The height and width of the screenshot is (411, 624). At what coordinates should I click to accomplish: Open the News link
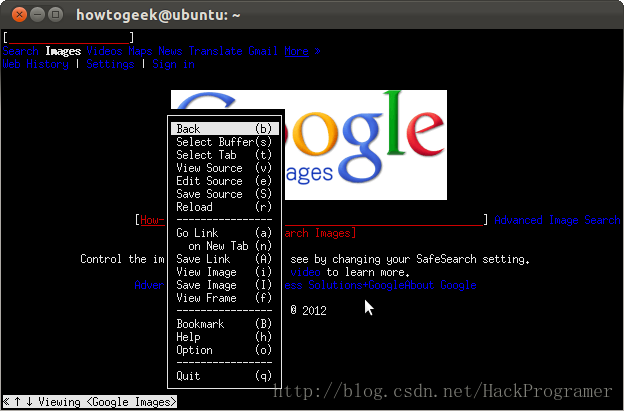tap(170, 51)
